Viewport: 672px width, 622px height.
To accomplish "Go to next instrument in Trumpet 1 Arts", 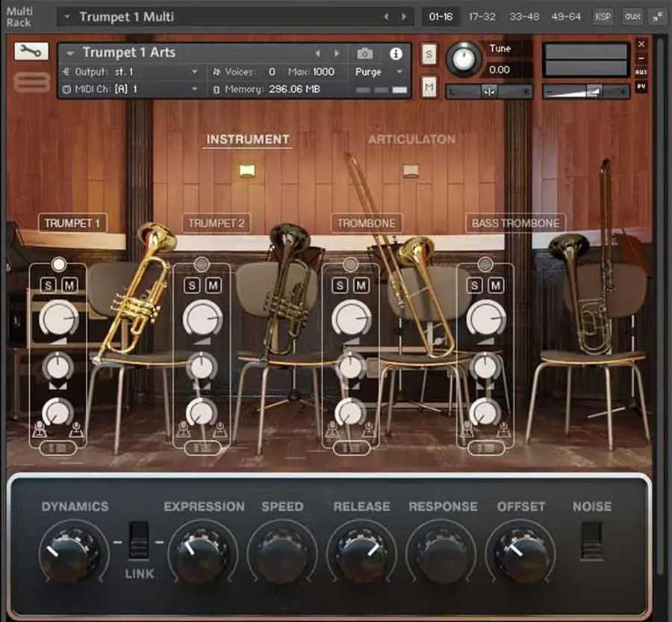I will pos(337,53).
